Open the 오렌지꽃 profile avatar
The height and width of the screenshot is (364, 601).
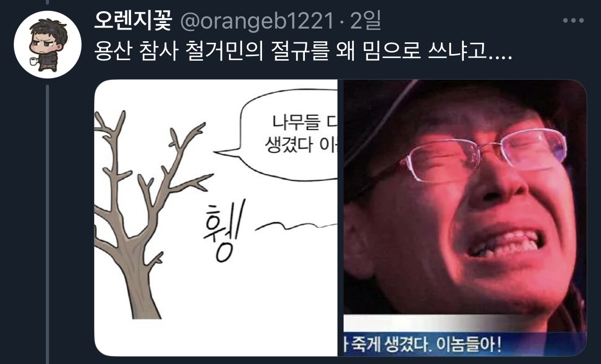point(47,44)
